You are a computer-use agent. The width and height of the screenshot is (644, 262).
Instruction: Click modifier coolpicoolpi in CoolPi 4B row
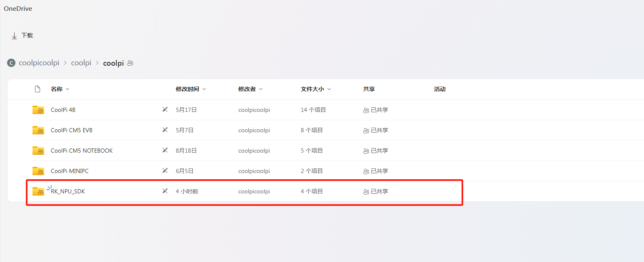[x=254, y=110]
